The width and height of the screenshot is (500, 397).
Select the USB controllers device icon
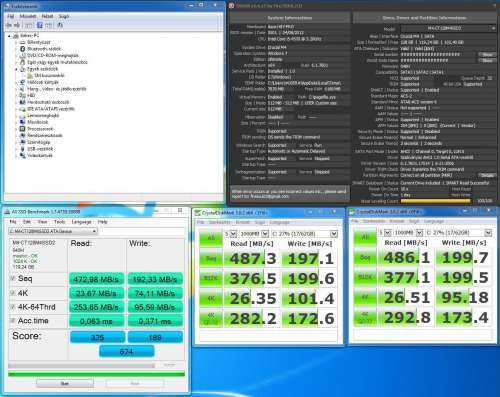(x=22, y=149)
